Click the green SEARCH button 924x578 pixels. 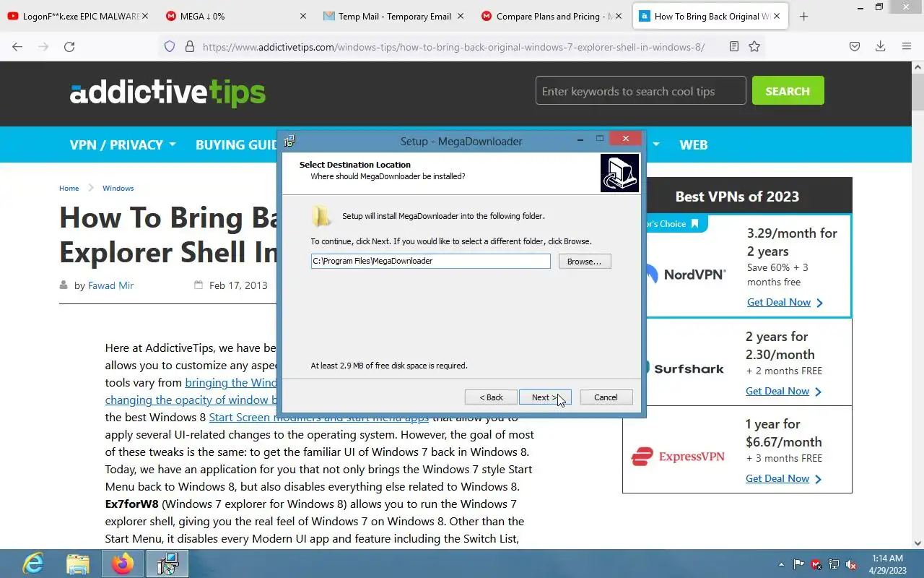coord(788,91)
